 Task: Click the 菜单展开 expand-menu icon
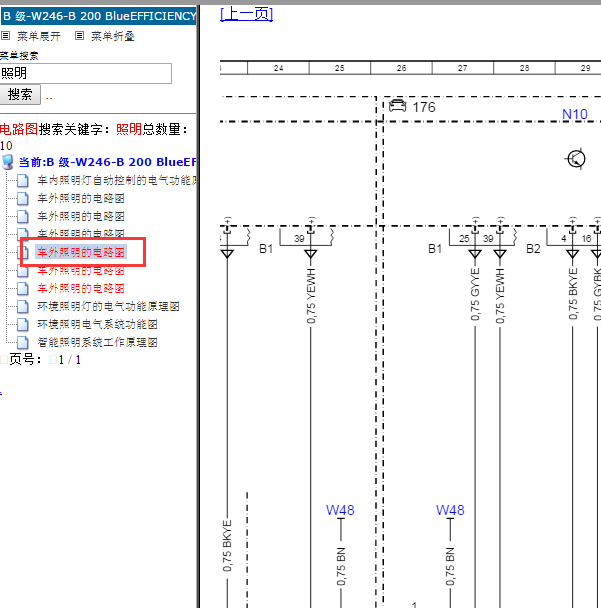coord(5,36)
